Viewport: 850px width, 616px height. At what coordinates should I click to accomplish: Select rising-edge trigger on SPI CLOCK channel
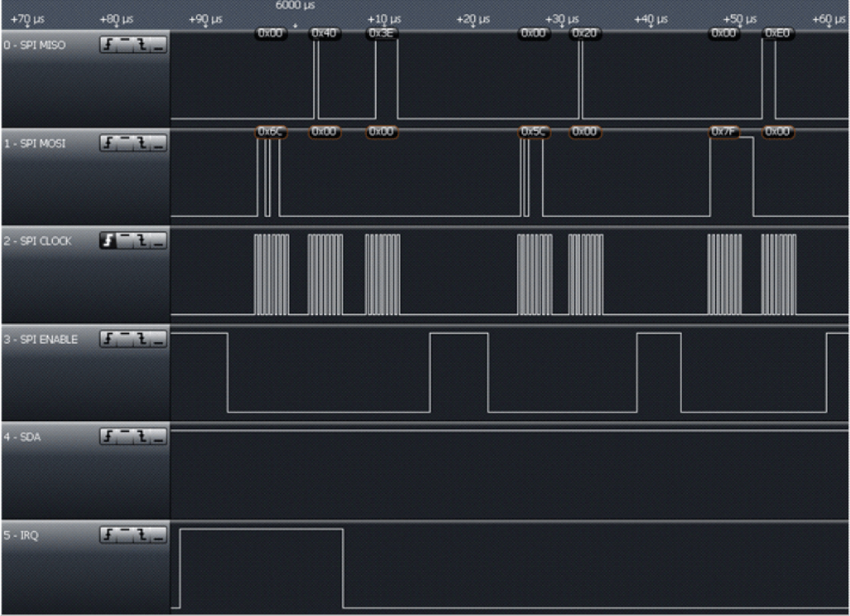[108, 240]
